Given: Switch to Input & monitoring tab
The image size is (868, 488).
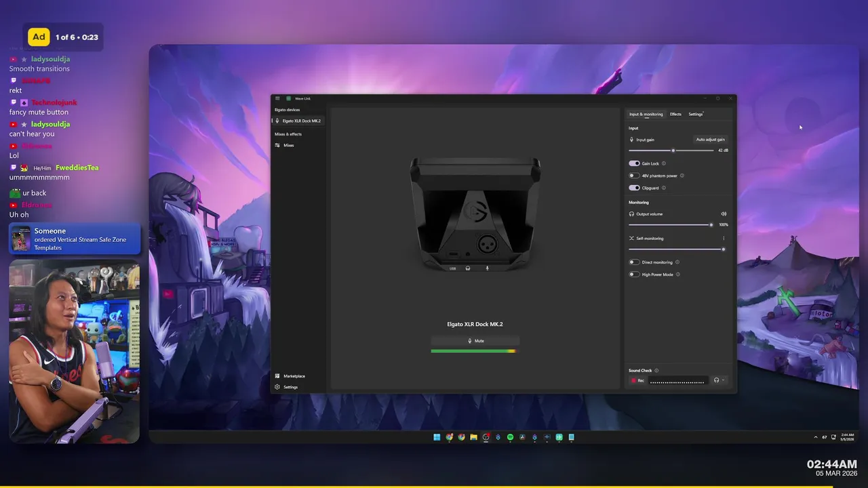Looking at the screenshot, I should [x=646, y=114].
